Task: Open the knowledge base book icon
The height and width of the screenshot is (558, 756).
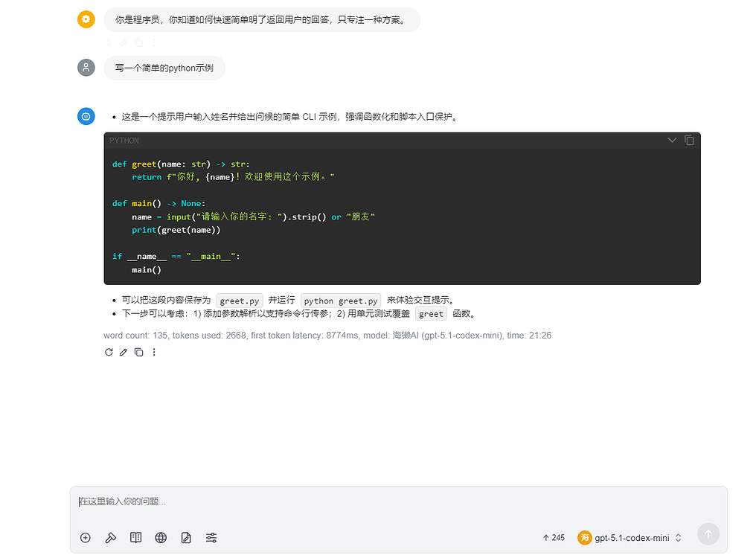Action: [x=136, y=538]
